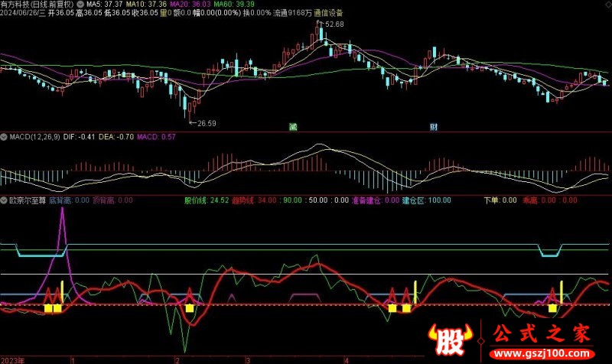Click the 趋势线: 34.00 label
612x364 pixels.
point(254,200)
